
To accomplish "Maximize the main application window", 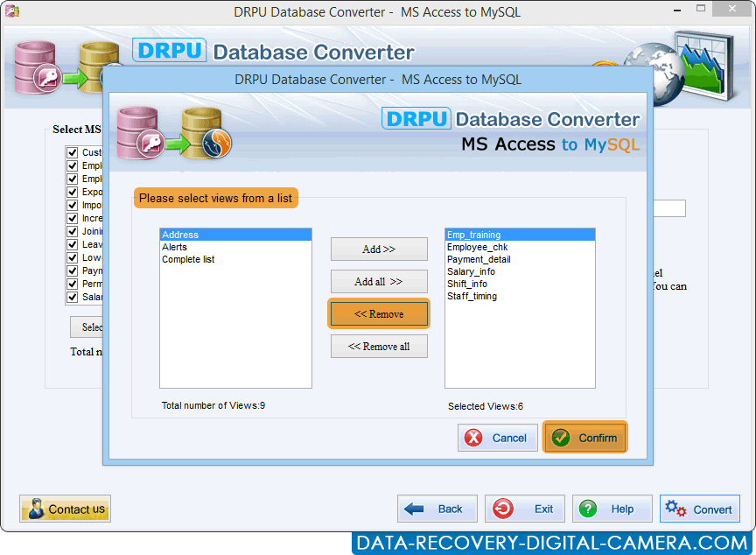I will [x=701, y=9].
